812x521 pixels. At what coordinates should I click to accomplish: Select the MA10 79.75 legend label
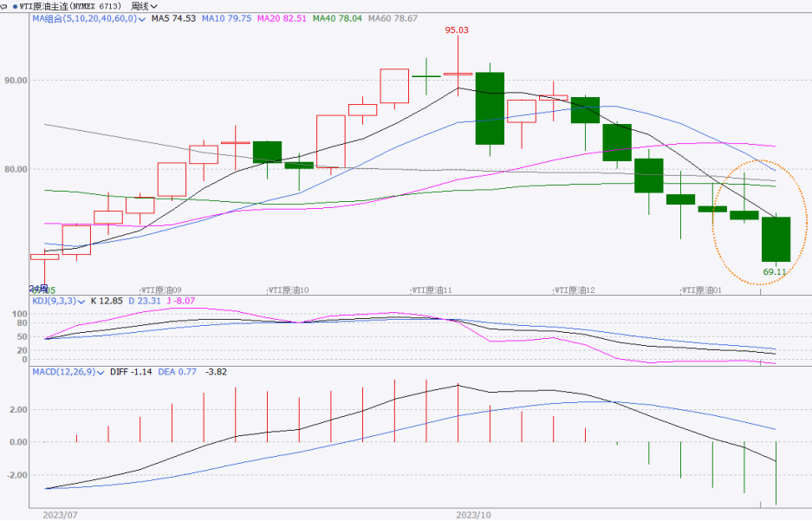click(x=227, y=17)
